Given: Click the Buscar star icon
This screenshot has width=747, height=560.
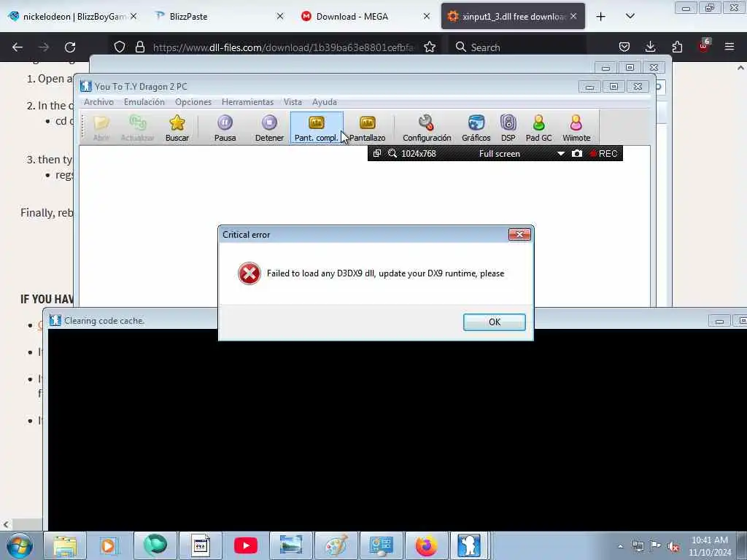Looking at the screenshot, I should click(177, 128).
